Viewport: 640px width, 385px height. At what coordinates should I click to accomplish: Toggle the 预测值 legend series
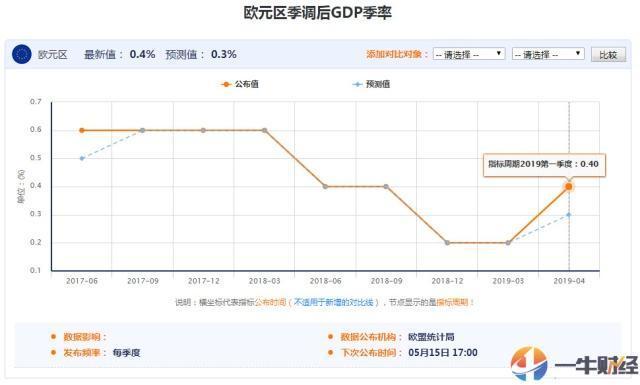[371, 84]
